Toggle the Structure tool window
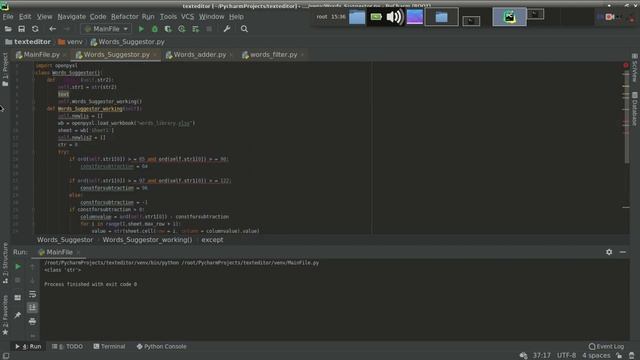The height and width of the screenshot is (360, 640). (5, 263)
